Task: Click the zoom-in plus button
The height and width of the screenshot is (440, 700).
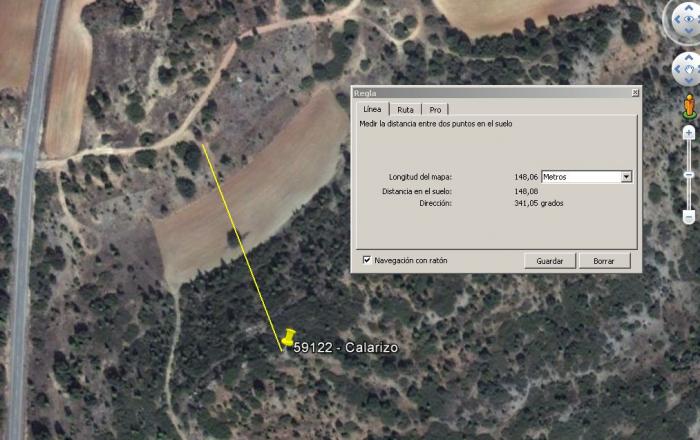Action: pos(689,133)
